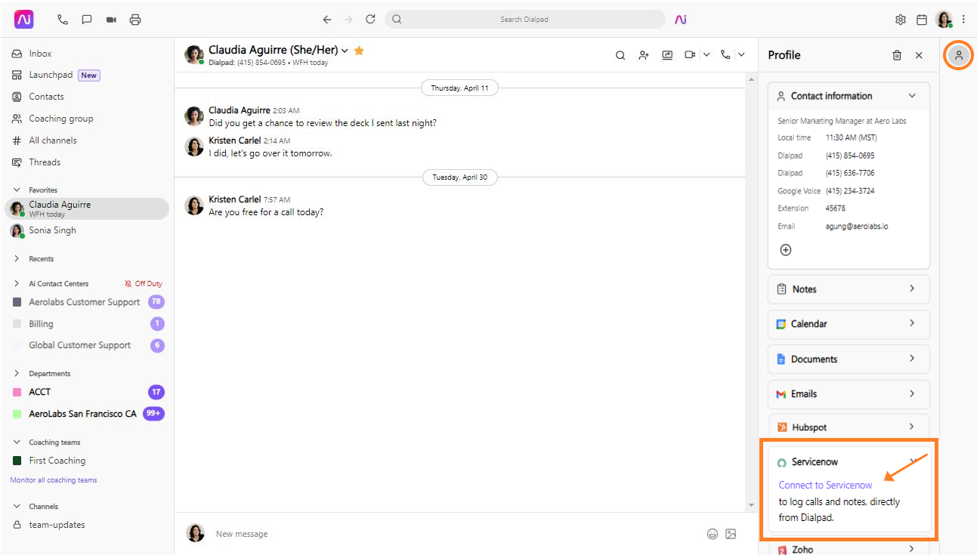Click Monitor all coaching teams link

pos(54,480)
